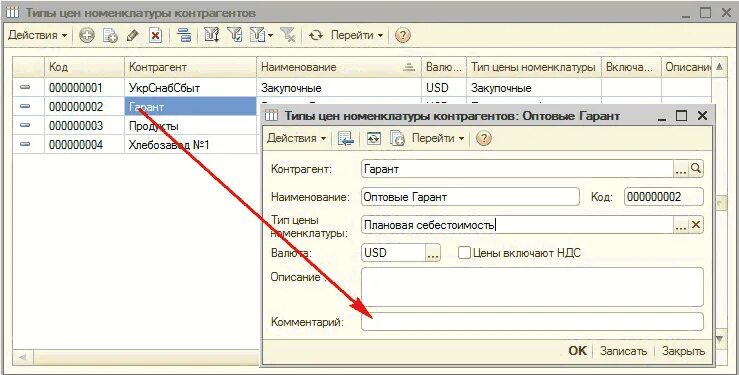
Task: Select the УкрСнабСбыт cell
Action: tap(190, 88)
